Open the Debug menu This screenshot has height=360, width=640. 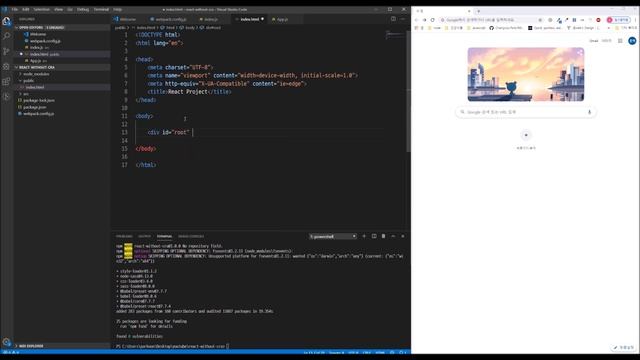point(83,9)
